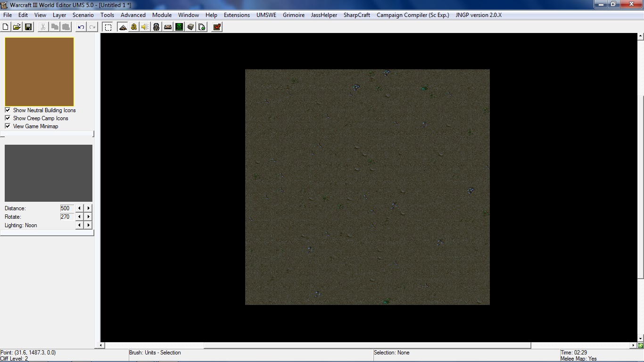Undo the last action from toolbar
Screen dimensions: 644x362
[x=81, y=27]
